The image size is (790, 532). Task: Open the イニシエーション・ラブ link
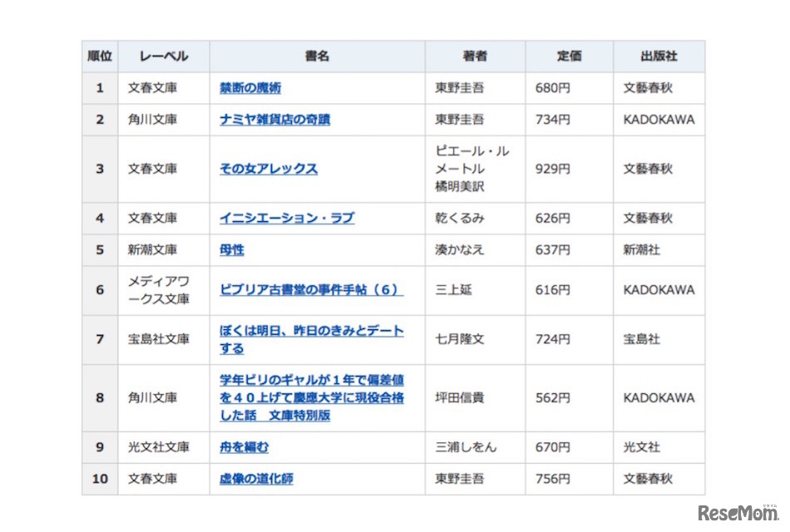284,218
